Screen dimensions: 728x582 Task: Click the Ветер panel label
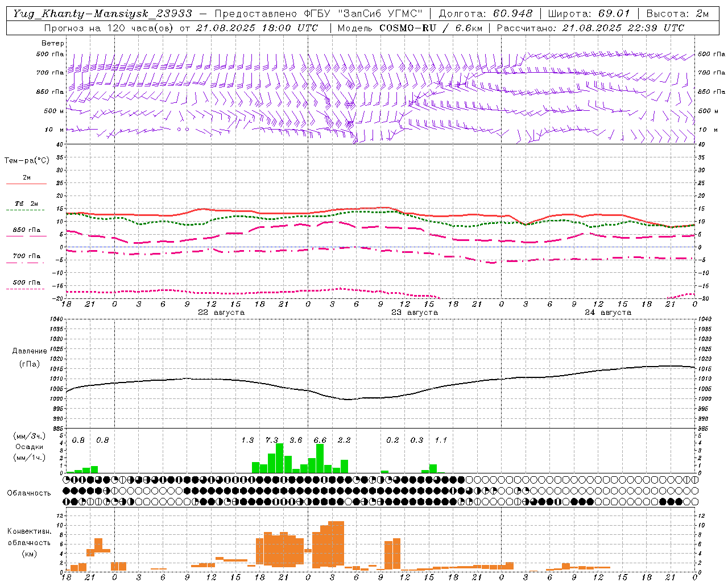(x=52, y=43)
